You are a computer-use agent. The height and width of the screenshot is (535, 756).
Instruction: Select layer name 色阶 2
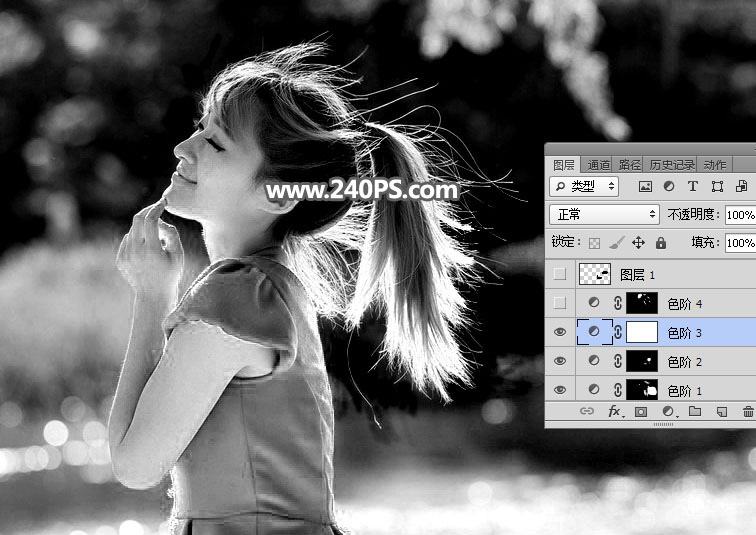pyautogui.click(x=685, y=361)
